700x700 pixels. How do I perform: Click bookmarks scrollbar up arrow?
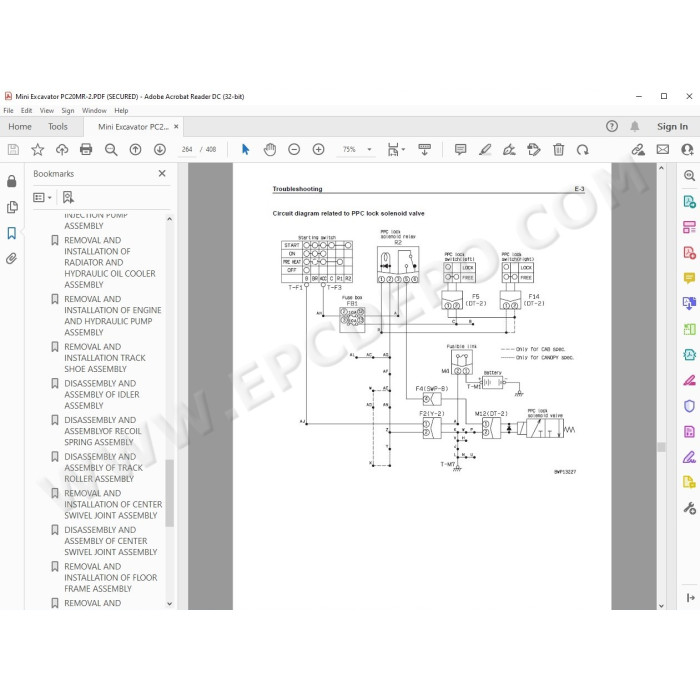pos(169,219)
